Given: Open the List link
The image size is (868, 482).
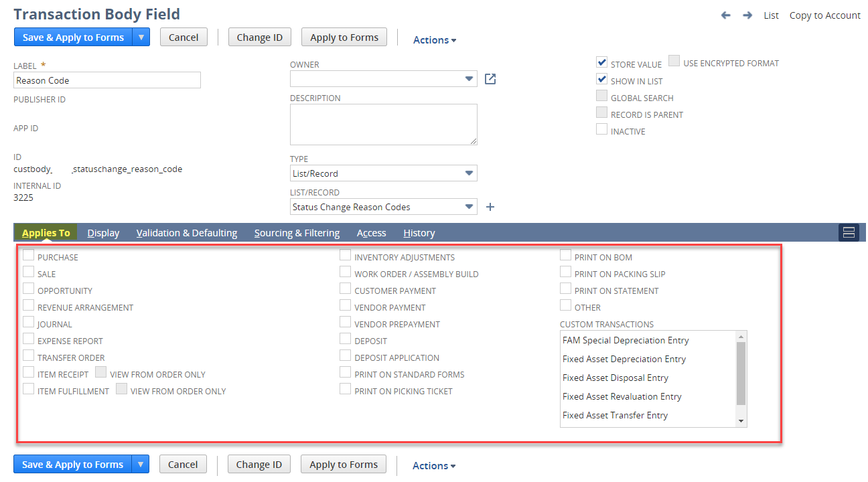Looking at the screenshot, I should point(772,15).
